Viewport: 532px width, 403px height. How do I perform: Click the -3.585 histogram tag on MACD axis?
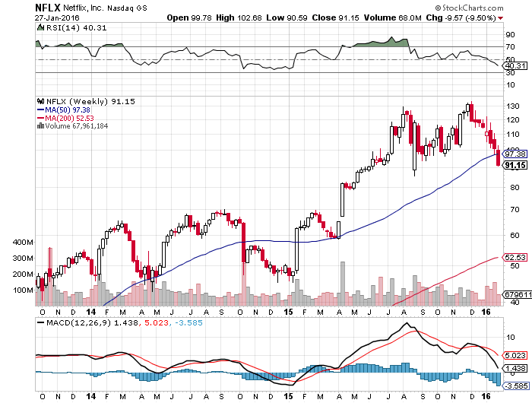517,386
